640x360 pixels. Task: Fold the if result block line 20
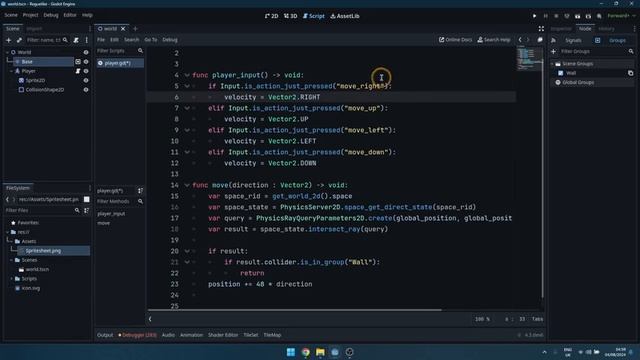pyautogui.click(x=187, y=251)
